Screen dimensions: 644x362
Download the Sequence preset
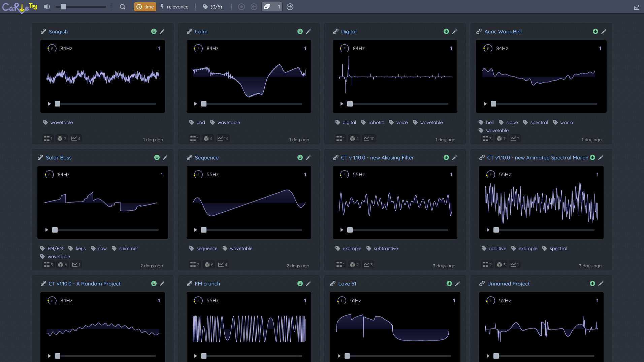click(x=300, y=157)
